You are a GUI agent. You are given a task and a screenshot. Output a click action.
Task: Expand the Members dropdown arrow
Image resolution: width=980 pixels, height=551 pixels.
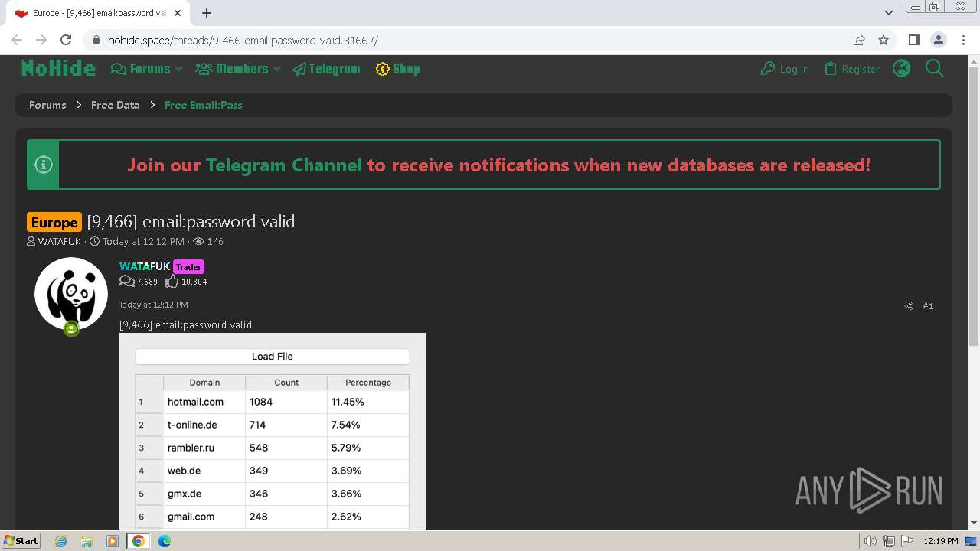(x=276, y=69)
